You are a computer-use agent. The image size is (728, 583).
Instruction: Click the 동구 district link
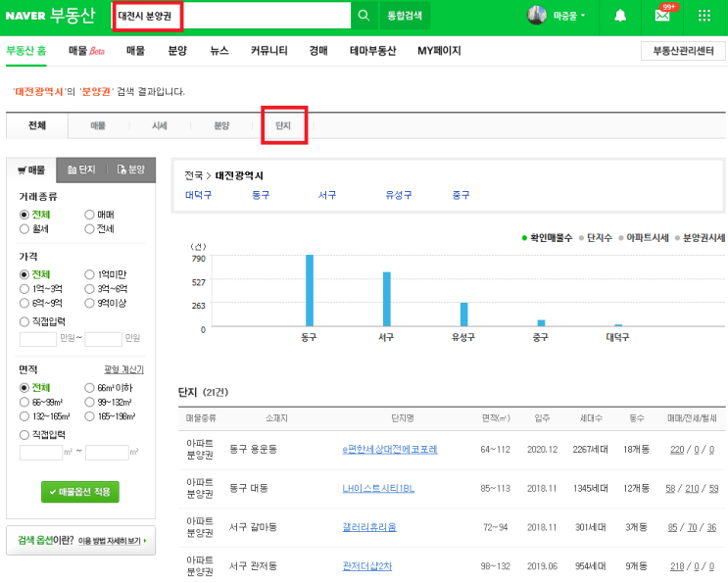coord(261,195)
